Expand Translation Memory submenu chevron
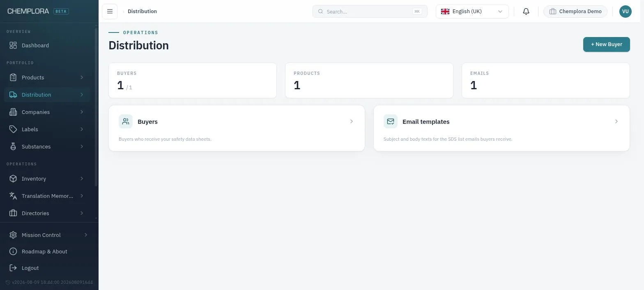 pos(82,196)
